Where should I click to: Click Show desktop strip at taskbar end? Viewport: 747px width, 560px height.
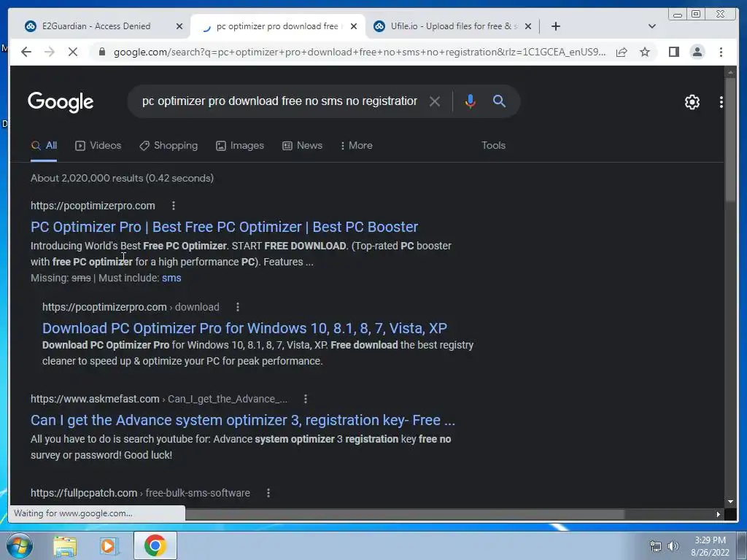742,545
